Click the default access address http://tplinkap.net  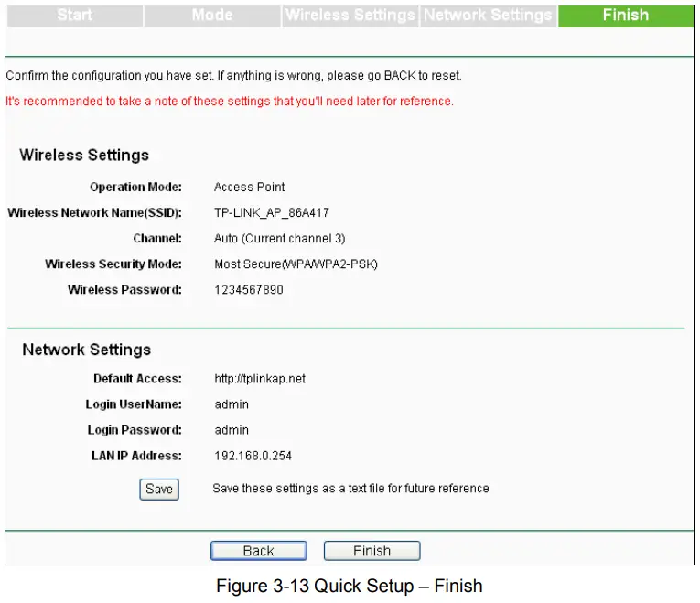[260, 379]
